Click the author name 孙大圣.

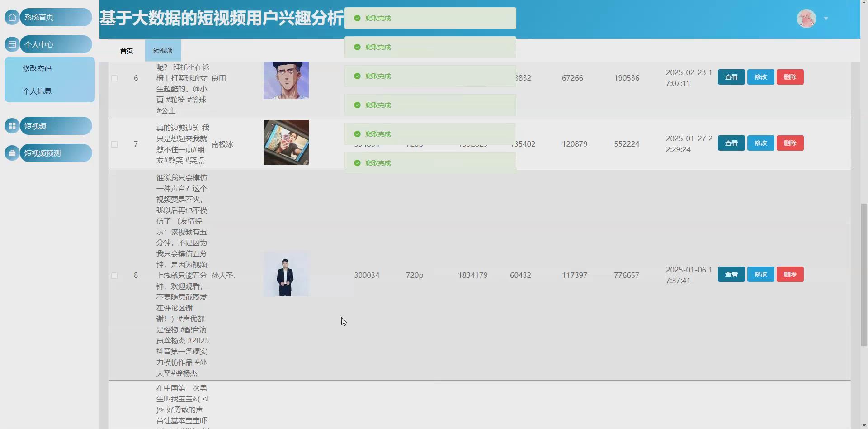point(223,275)
